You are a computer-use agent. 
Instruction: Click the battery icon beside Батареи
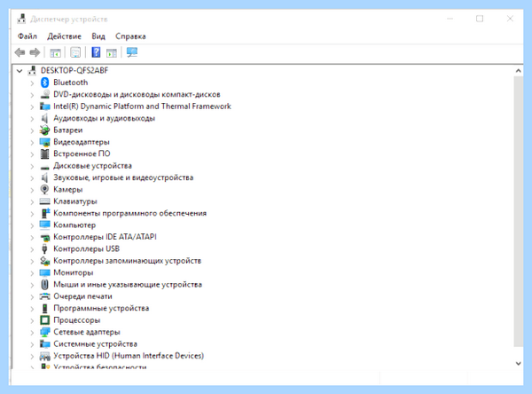[x=44, y=130]
